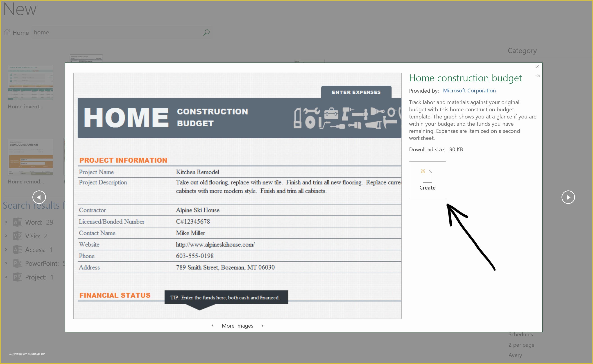Image resolution: width=593 pixels, height=364 pixels.
Task: Go to the next template with right arrow
Action: [x=568, y=197]
